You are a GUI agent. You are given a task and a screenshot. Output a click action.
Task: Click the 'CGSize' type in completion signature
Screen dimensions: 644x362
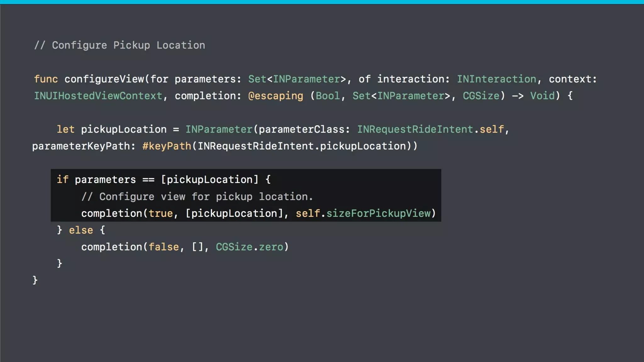(481, 96)
